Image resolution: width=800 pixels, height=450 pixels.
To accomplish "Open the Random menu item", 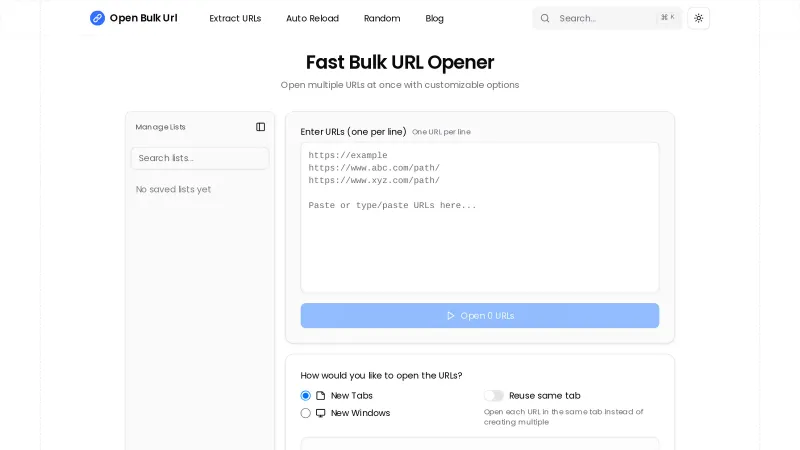I will pos(382,18).
